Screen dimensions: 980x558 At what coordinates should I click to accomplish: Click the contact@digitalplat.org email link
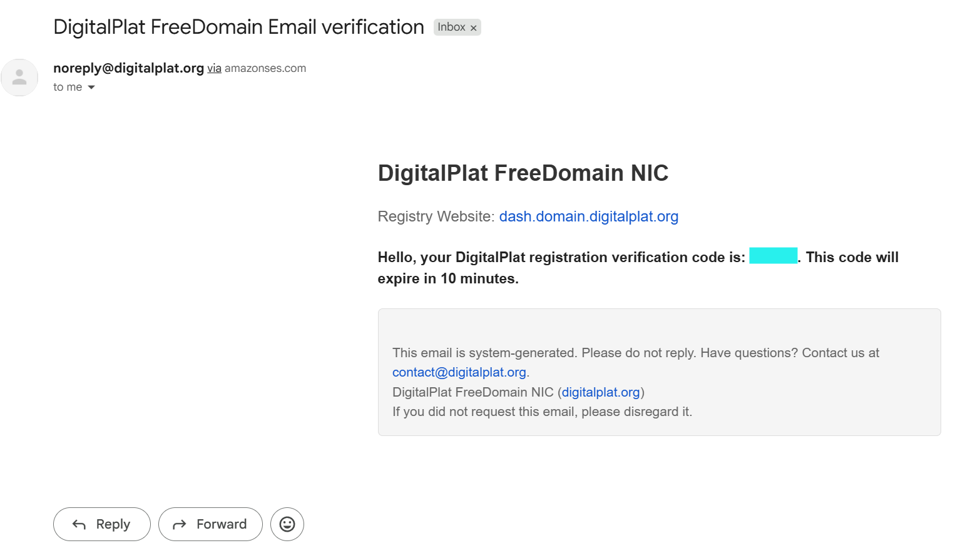(459, 372)
